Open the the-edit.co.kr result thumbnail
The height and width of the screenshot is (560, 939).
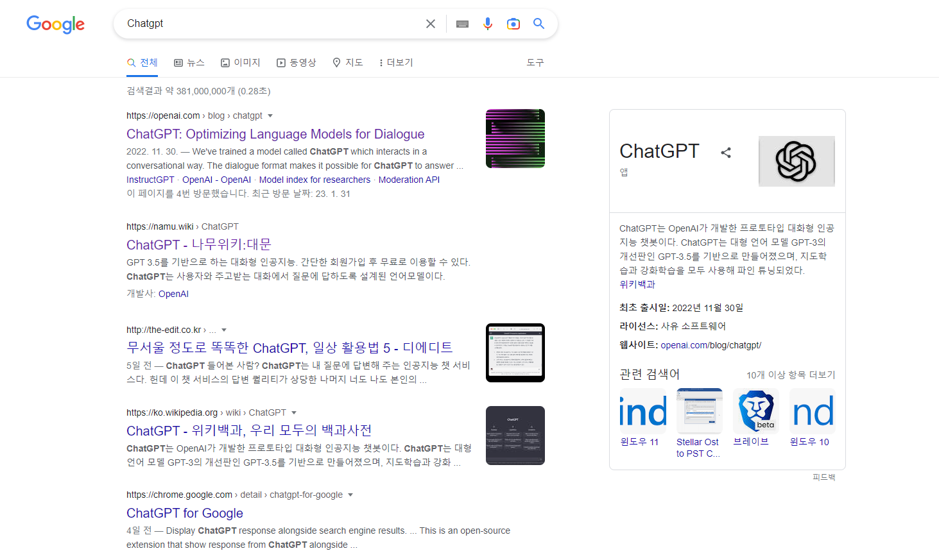point(515,353)
